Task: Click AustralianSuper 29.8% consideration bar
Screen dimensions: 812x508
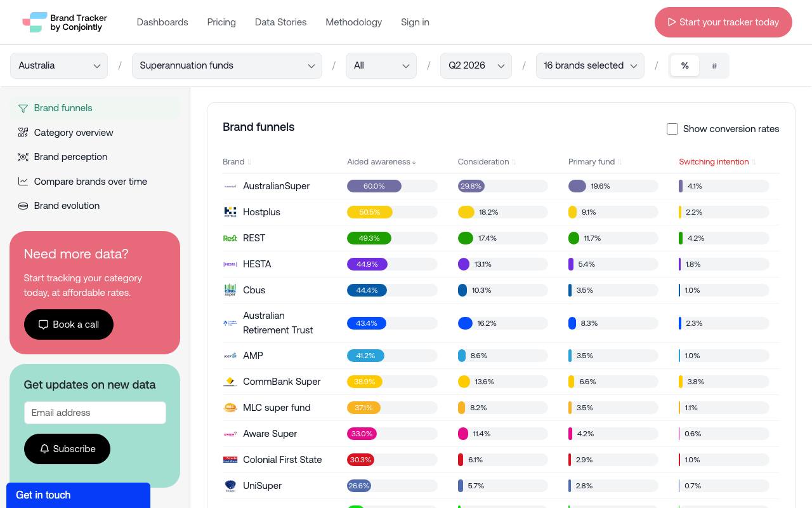Action: [471, 186]
